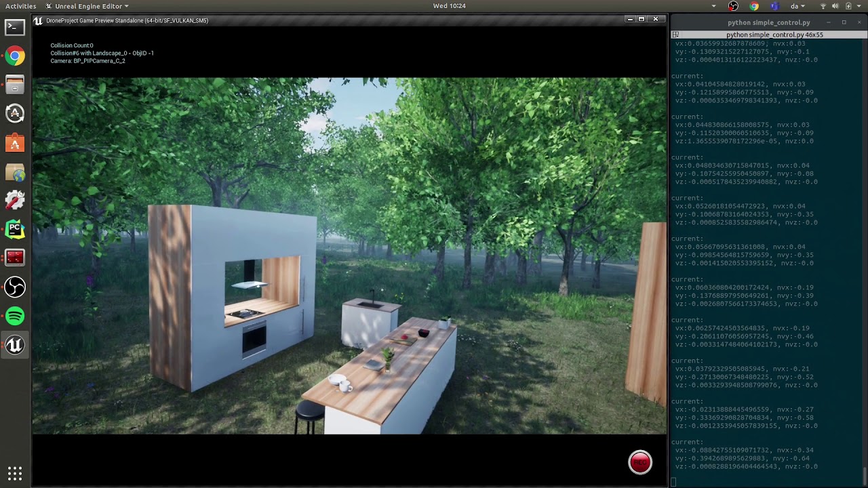Click terminal line 'vx:0.04104584828019142, nvx:0.03'

tap(741, 84)
